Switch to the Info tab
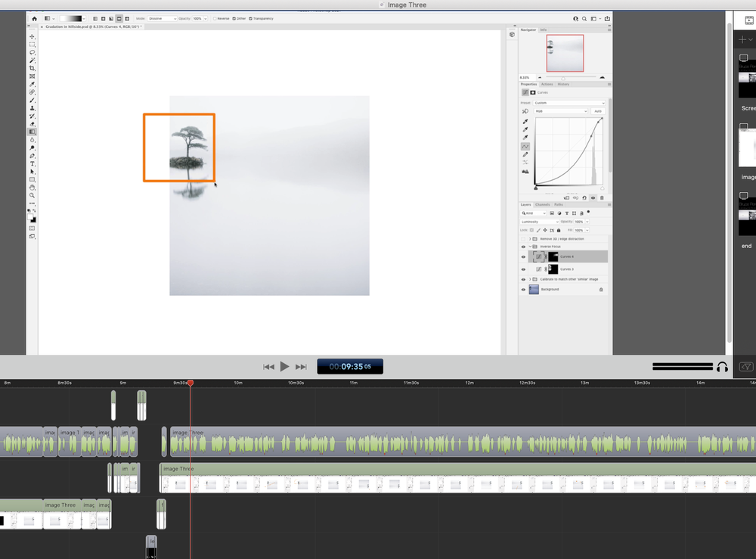 (544, 30)
